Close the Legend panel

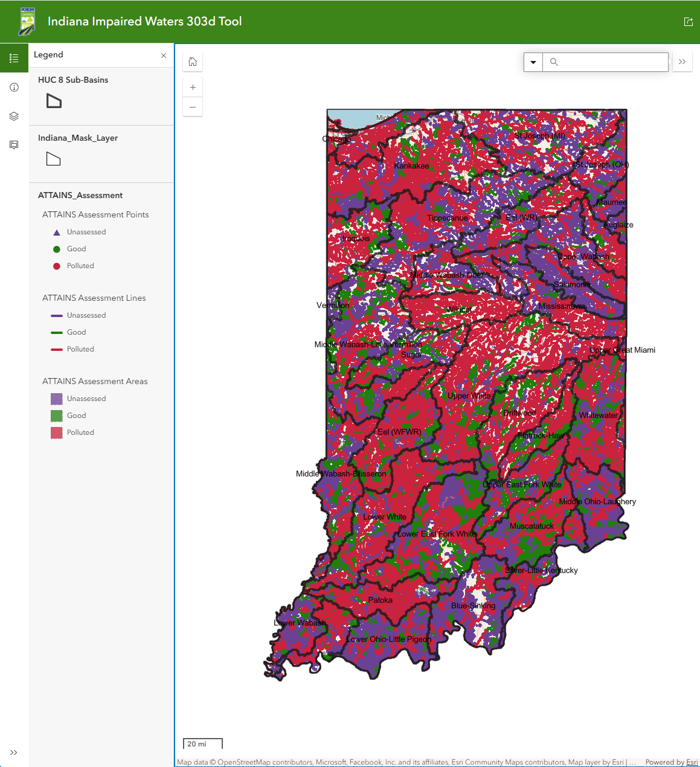(x=164, y=56)
